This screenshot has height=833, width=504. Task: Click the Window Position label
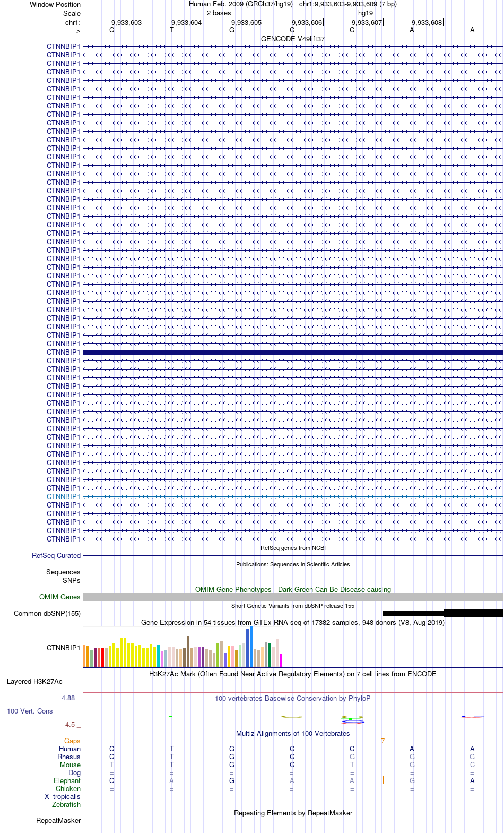55,4
